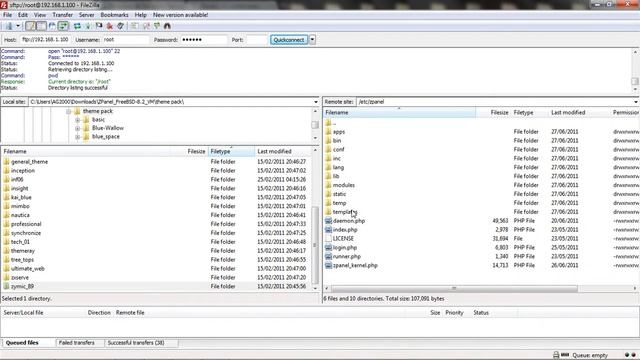Screen dimensions: 640x360
Task: Open the Transfer menu
Action: [62, 15]
